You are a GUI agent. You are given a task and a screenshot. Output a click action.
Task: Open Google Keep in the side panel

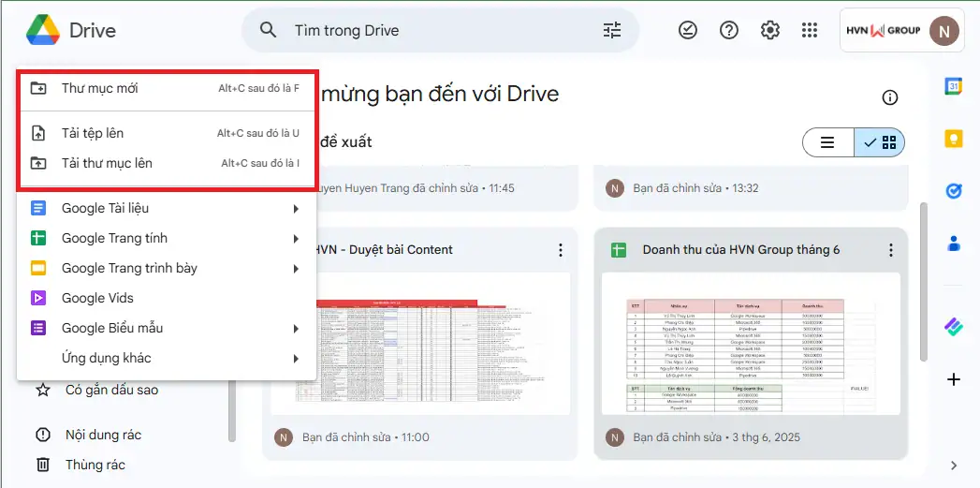point(953,139)
